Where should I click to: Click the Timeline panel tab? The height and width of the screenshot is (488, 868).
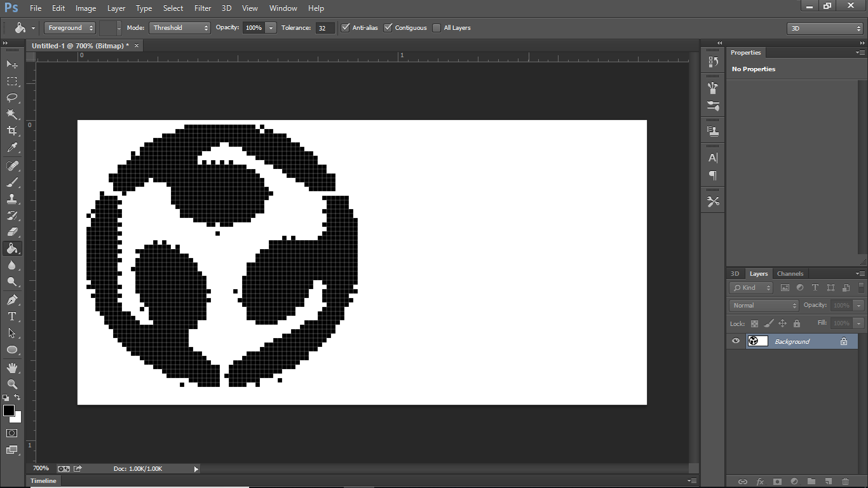(44, 481)
